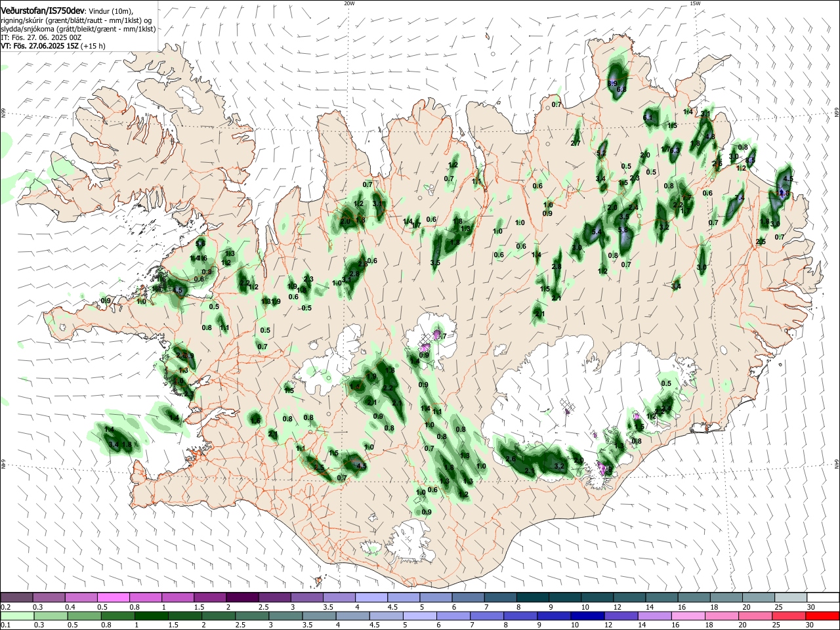Viewport: 840px width, 630px height.
Task: Click the 'VT: Fös. 27.06.2025 15Z (+15 h)' line
Action: coord(54,46)
